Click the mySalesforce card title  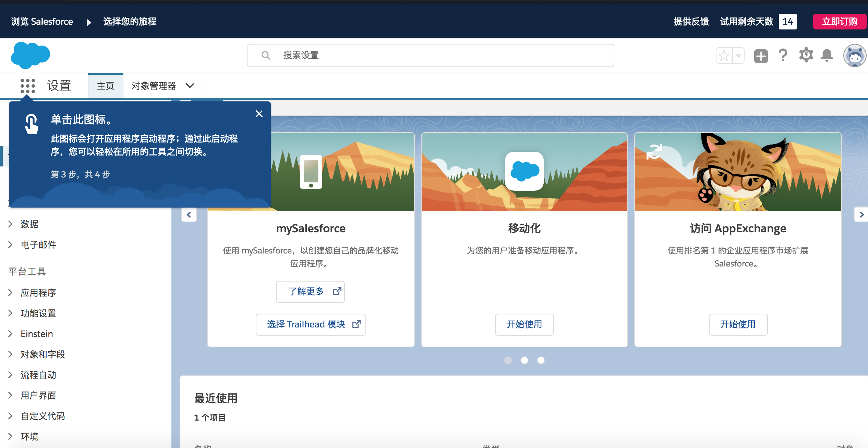[311, 228]
